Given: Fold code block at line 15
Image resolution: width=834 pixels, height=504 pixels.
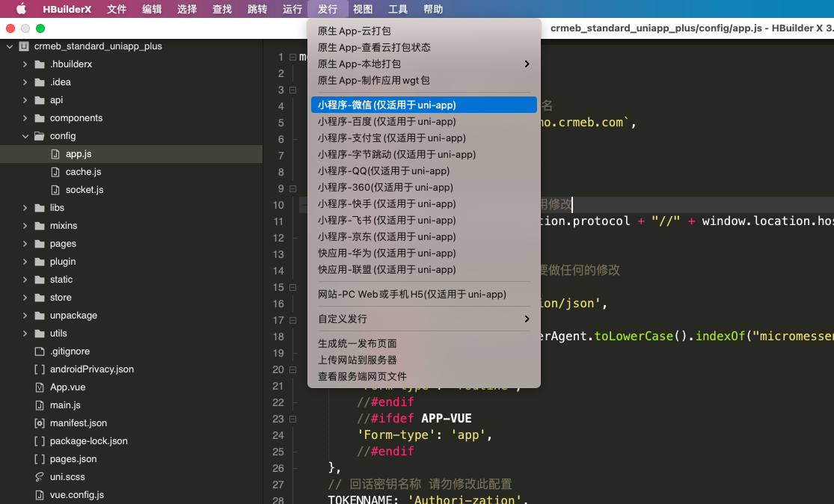Looking at the screenshot, I should click(x=292, y=287).
